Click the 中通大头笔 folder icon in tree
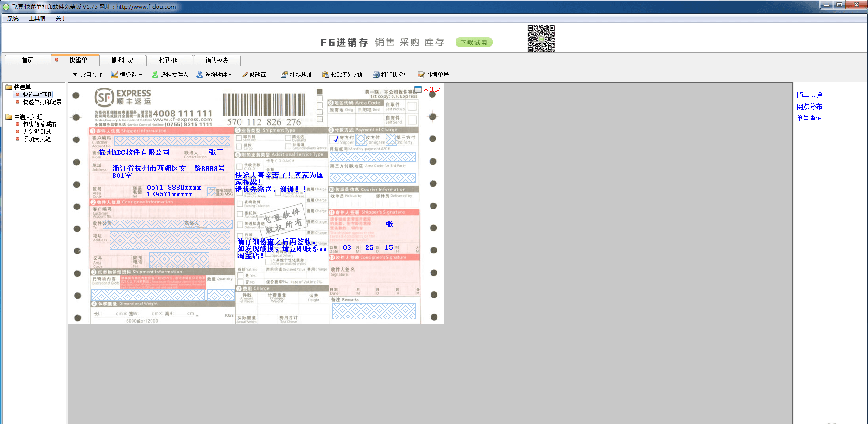Image resolution: width=868 pixels, height=424 pixels. coord(8,117)
